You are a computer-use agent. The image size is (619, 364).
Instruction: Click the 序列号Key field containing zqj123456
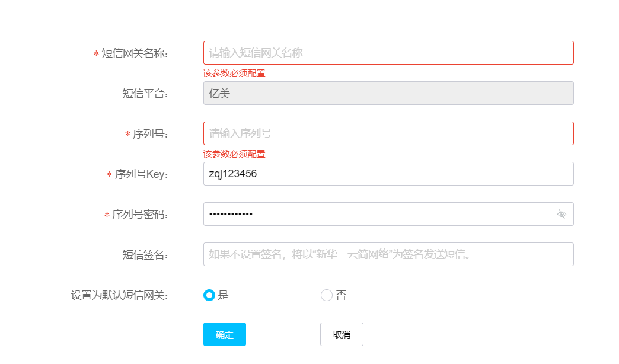coord(388,174)
